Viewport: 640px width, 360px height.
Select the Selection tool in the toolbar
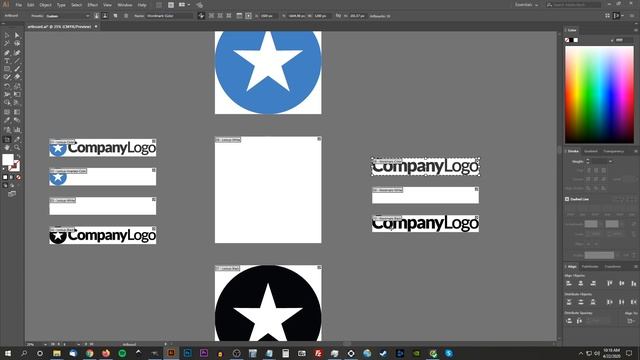point(7,36)
